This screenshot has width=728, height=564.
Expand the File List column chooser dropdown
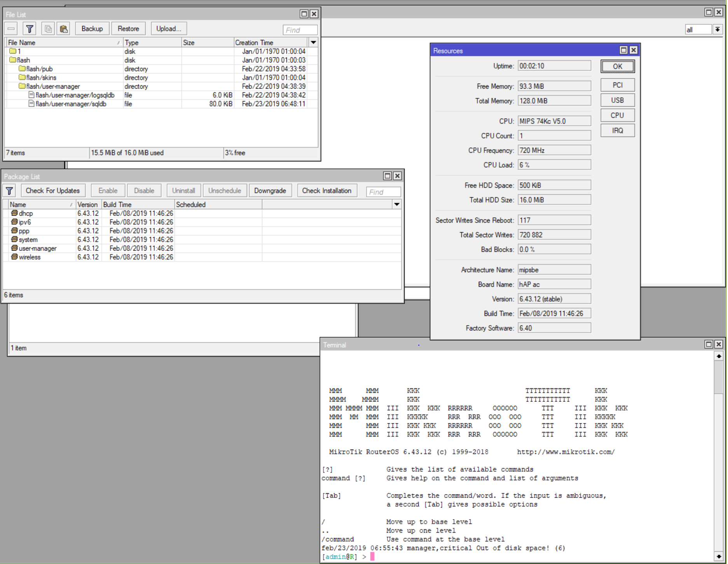click(x=313, y=42)
